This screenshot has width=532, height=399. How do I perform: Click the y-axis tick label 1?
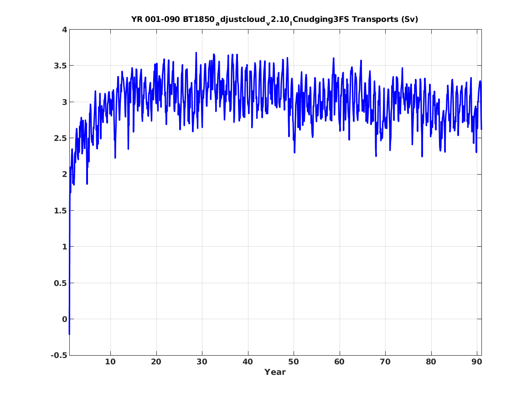(64, 247)
